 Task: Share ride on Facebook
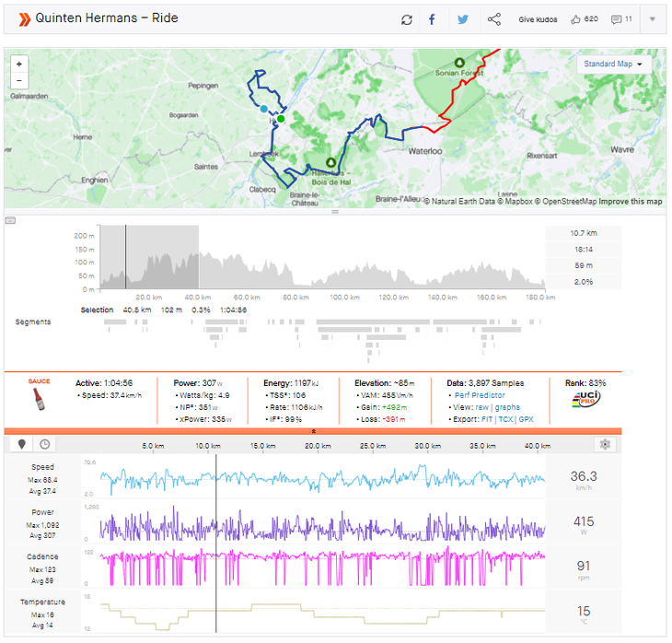click(432, 19)
